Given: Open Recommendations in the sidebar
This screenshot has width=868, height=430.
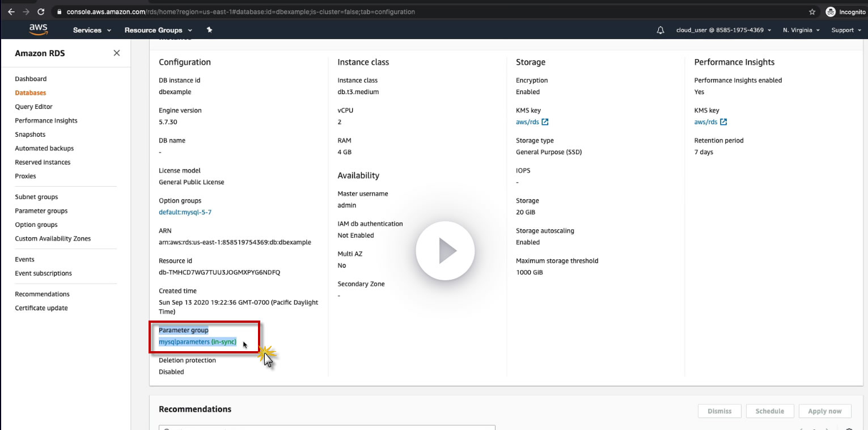Looking at the screenshot, I should point(42,294).
